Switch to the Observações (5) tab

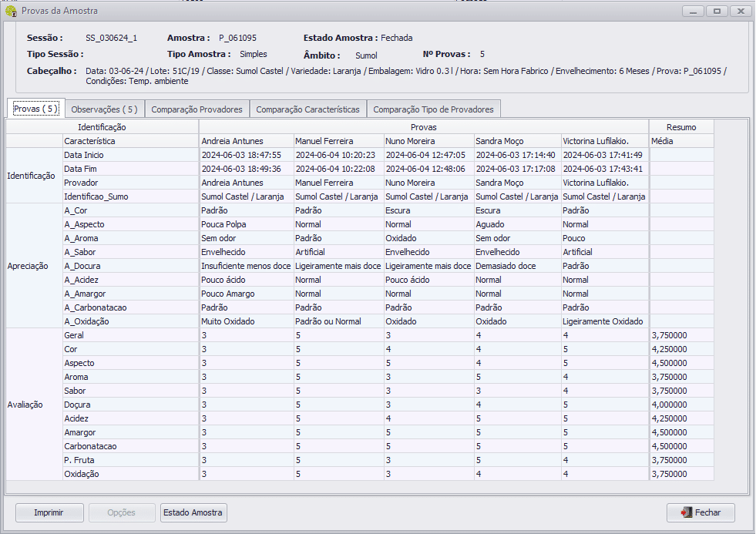[x=104, y=109]
